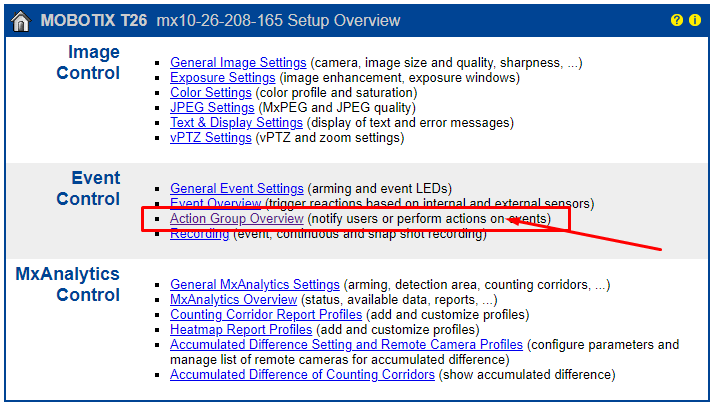Click the text '(MxPEG and JPEG quality)'
The height and width of the screenshot is (409, 715).
337,108
